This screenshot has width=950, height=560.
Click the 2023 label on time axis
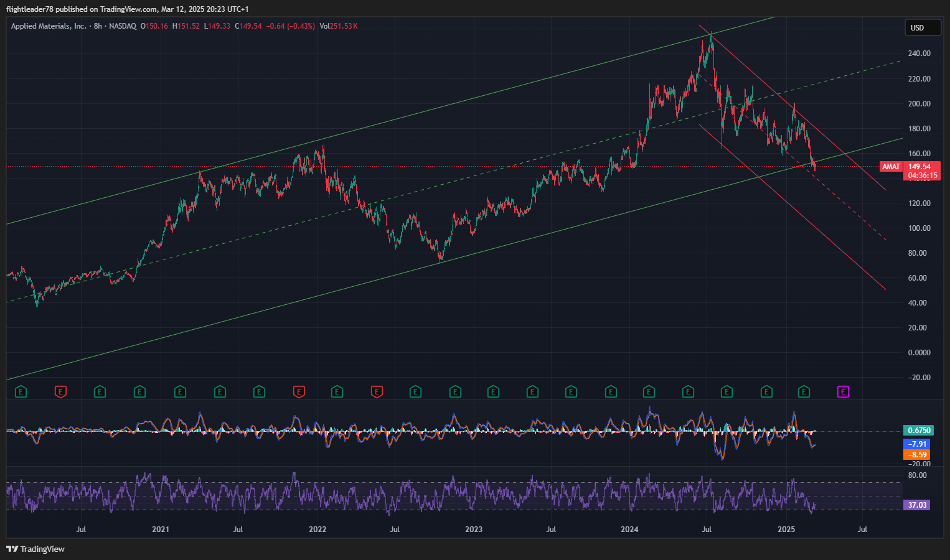474,530
